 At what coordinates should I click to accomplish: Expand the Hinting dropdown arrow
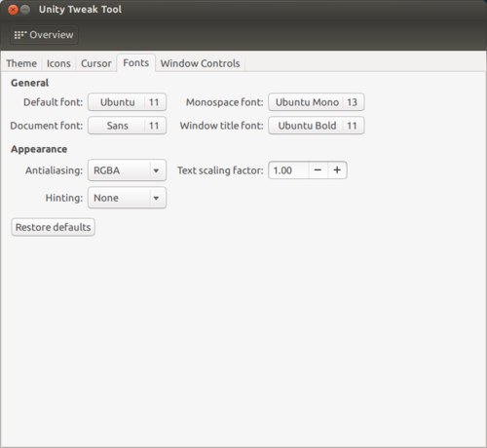point(156,198)
